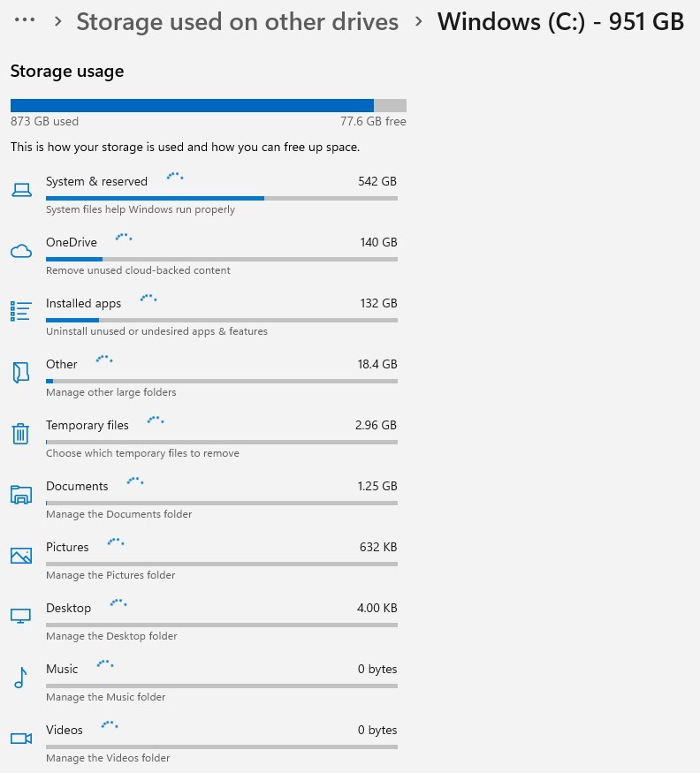
Task: Go back to Storage used on other drives
Action: [237, 21]
